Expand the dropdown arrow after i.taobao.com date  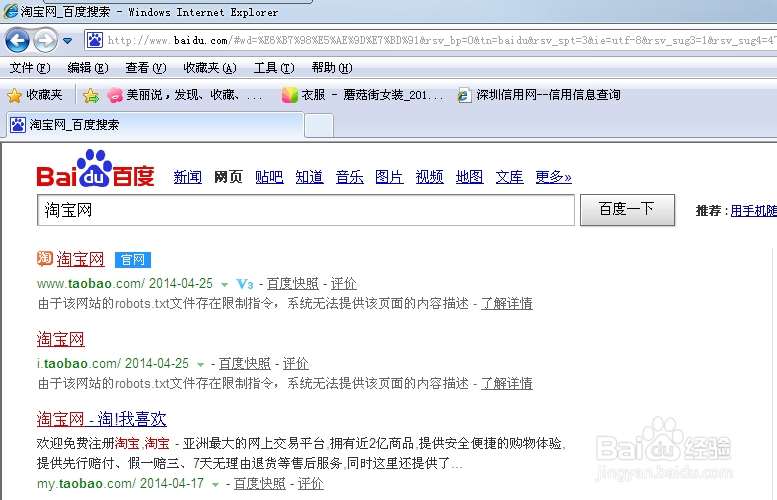pyautogui.click(x=200, y=365)
